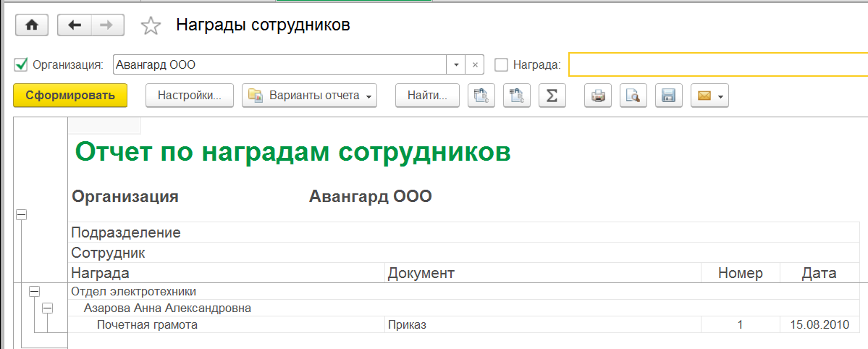Clear the Организация field with X
Viewport: 868px width, 349px height.
[x=474, y=65]
